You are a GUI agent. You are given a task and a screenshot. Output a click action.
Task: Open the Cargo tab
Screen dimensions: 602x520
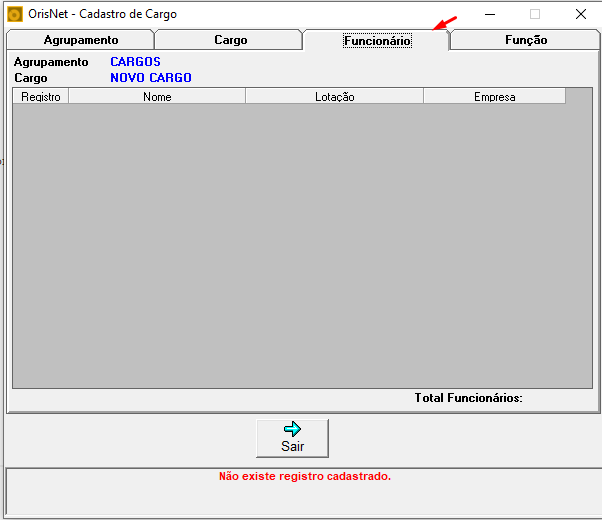point(230,40)
